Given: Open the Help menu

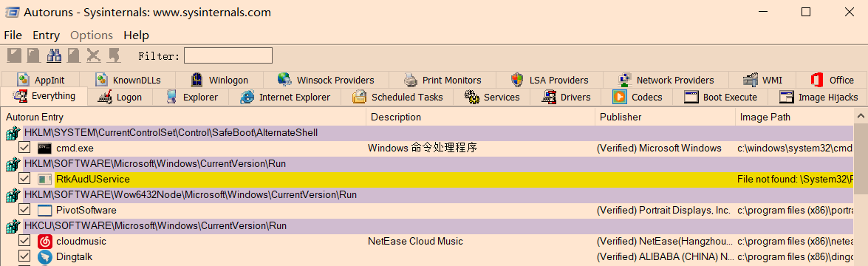Looking at the screenshot, I should tap(136, 35).
